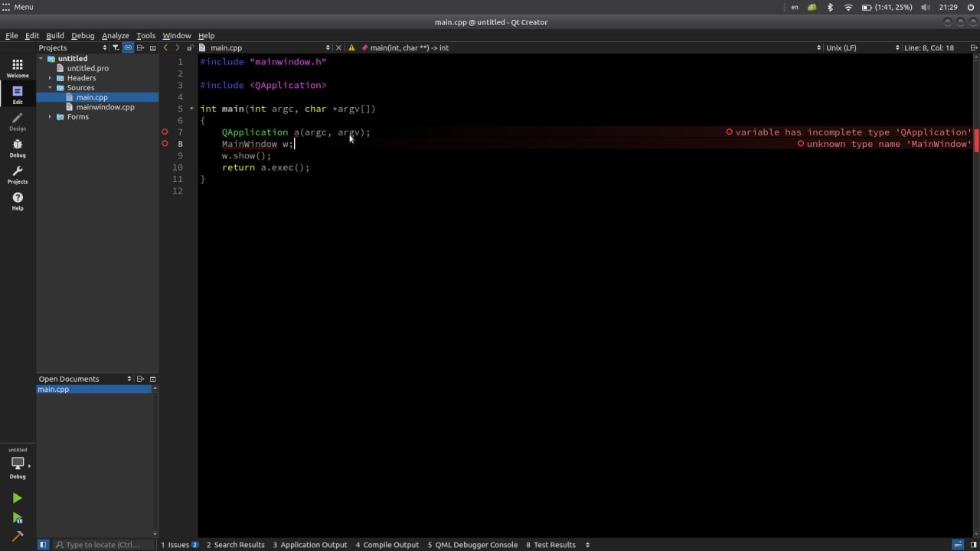Screen dimensions: 980x551
Task: Click the error marker on line 8
Action: pyautogui.click(x=165, y=144)
